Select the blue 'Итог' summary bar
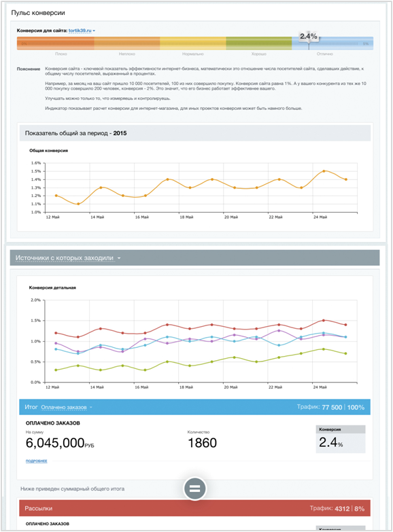The width and height of the screenshot is (393, 532). coord(194,407)
